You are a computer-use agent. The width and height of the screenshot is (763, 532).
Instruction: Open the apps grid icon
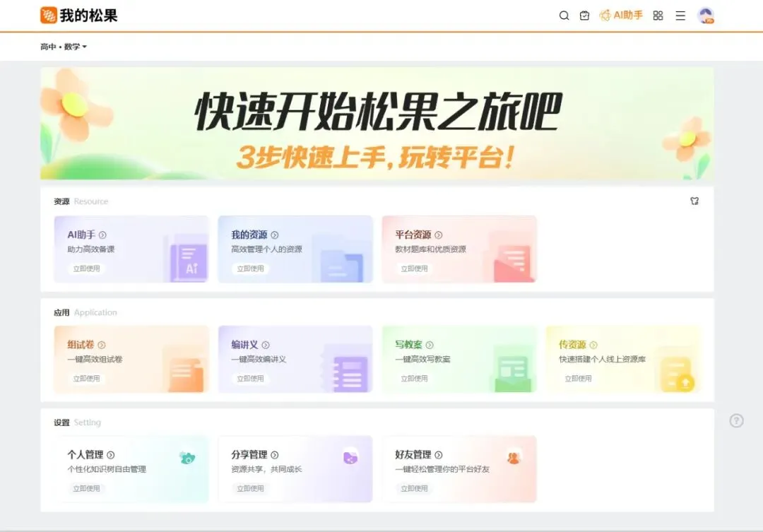tap(658, 16)
